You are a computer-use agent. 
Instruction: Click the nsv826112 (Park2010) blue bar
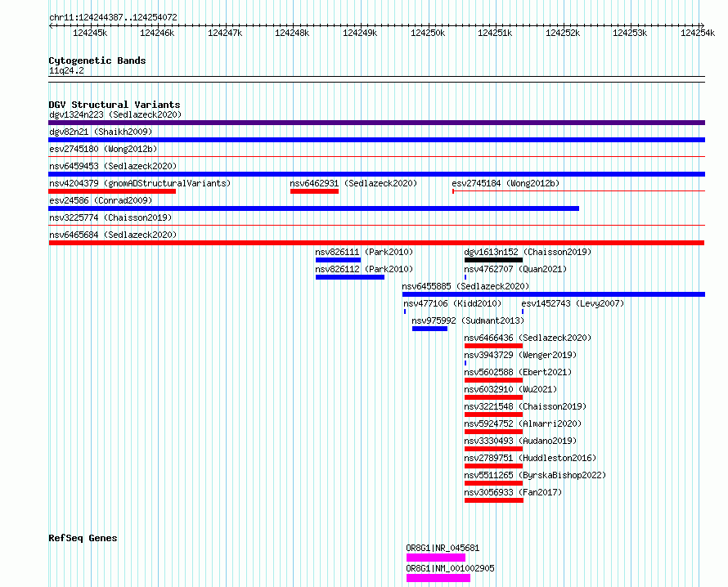(350, 277)
